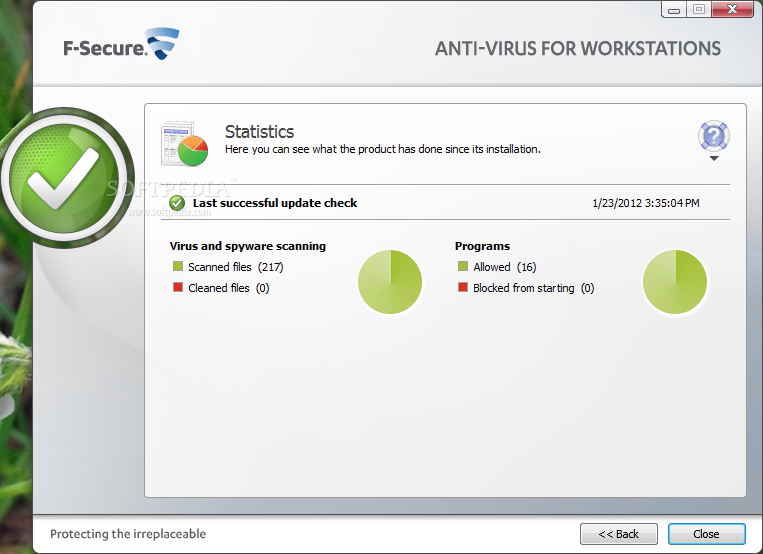Click 'Allowed (16)' text
This screenshot has height=554, width=763.
tap(505, 267)
